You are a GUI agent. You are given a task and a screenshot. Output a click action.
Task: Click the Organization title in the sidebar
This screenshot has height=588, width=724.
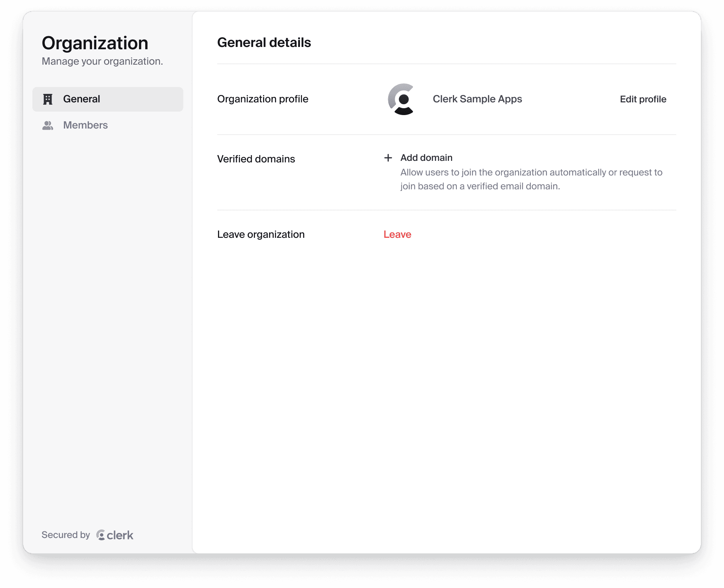tap(95, 43)
